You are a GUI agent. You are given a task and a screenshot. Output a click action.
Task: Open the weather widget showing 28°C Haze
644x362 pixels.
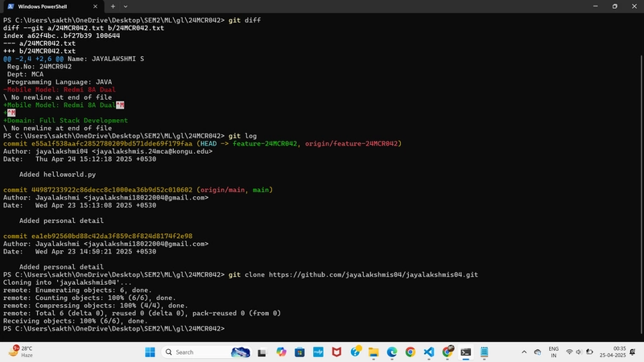pyautogui.click(x=21, y=352)
